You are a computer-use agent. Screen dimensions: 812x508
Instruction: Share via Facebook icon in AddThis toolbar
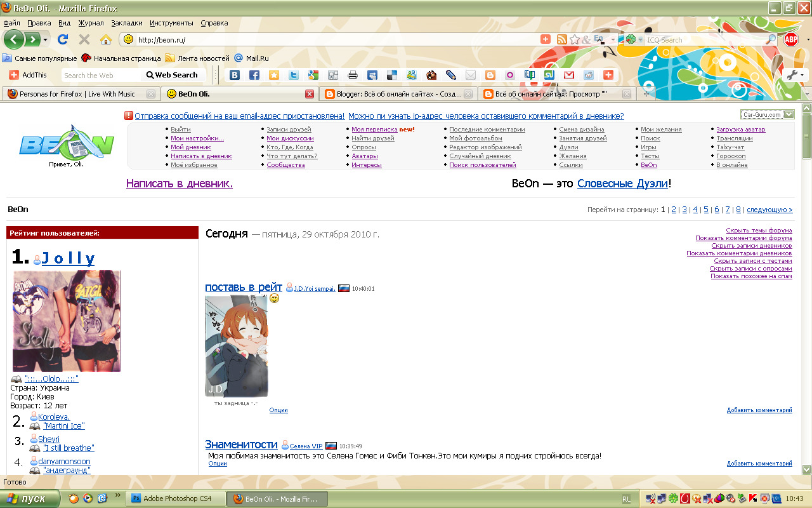[254, 75]
